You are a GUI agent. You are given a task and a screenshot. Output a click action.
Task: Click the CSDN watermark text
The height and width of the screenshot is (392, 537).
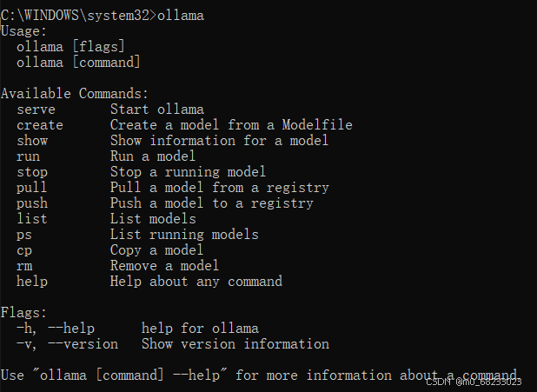point(474,382)
